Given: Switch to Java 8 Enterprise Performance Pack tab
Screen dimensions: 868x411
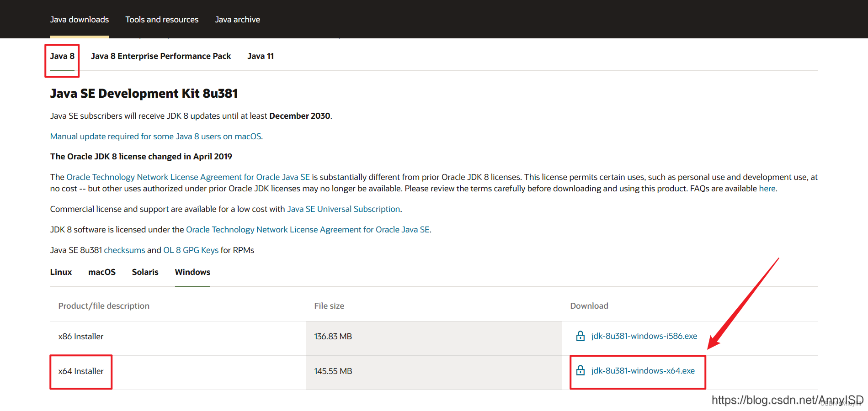Looking at the screenshot, I should click(x=161, y=56).
